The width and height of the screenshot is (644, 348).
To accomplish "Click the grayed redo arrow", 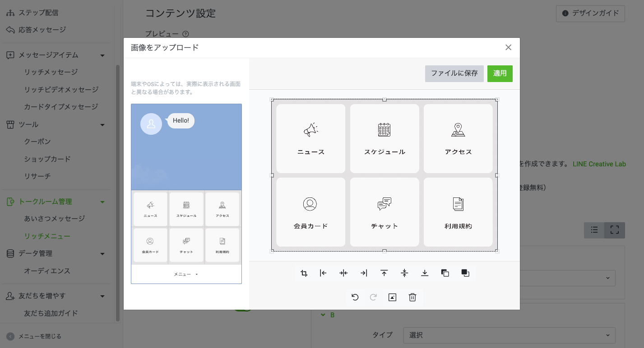I will pos(373,297).
